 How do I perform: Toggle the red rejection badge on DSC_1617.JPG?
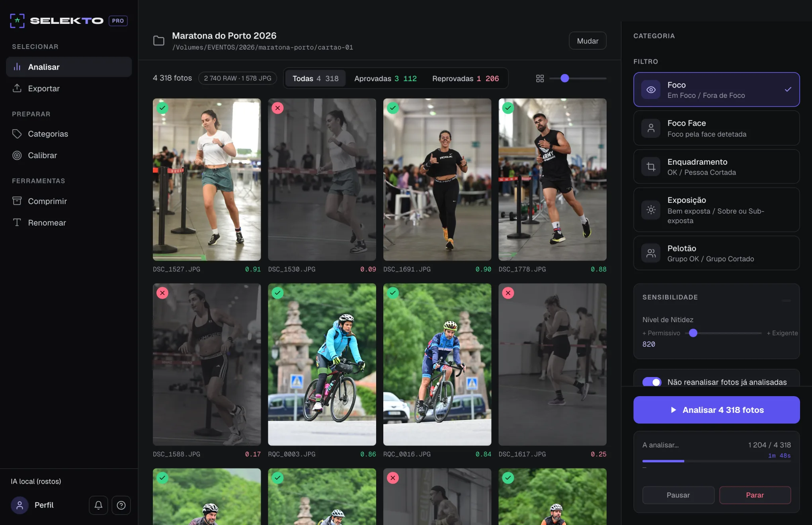coord(508,293)
